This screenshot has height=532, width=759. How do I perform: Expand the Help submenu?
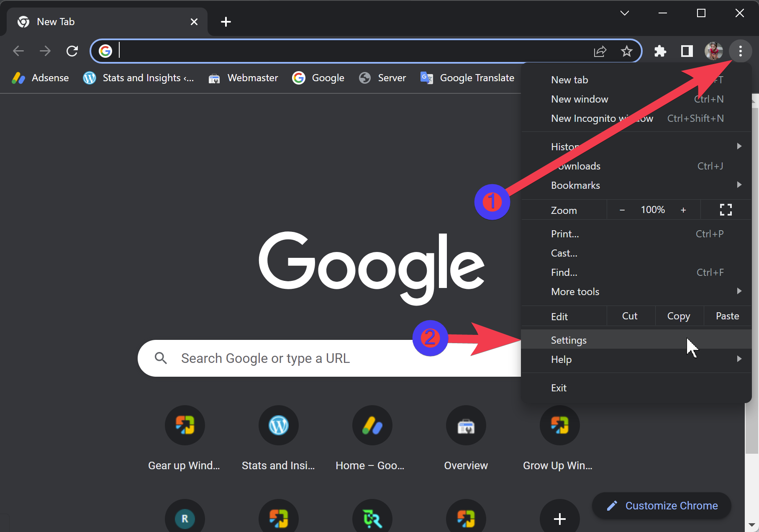tap(636, 360)
